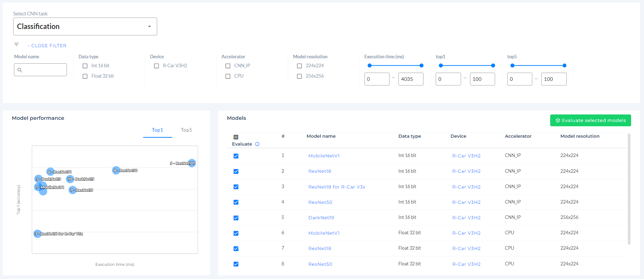644x279 pixels.
Task: Open R-Car V3H2 device link in row 5
Action: click(466, 218)
